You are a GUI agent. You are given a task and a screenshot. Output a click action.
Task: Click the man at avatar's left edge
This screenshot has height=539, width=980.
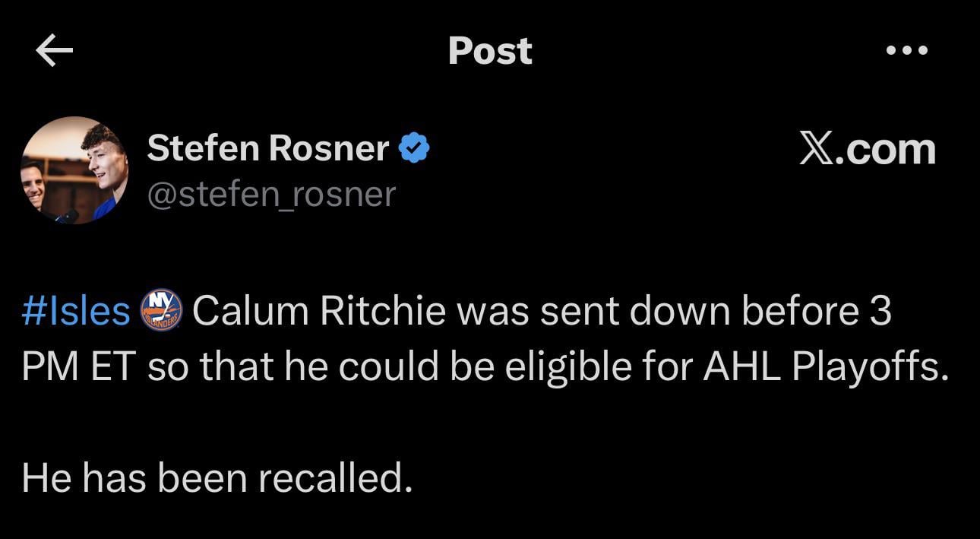point(32,185)
